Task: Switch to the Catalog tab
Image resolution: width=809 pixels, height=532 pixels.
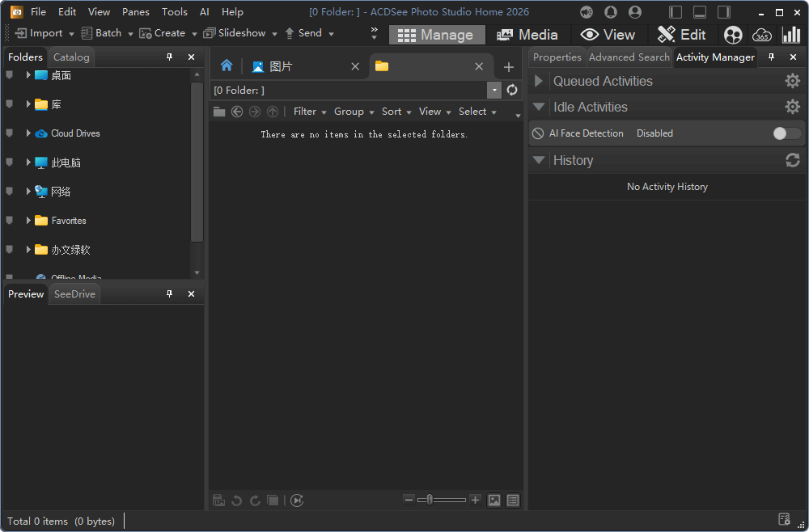Action: (71, 57)
